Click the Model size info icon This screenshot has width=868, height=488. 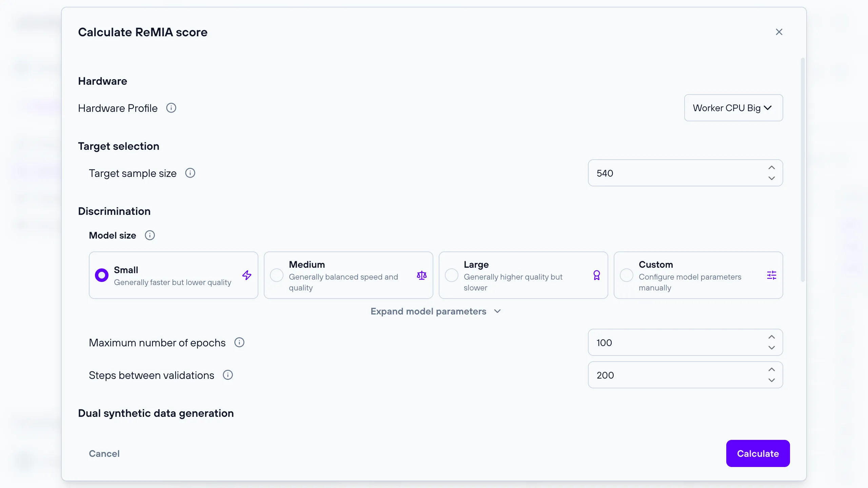[150, 235]
